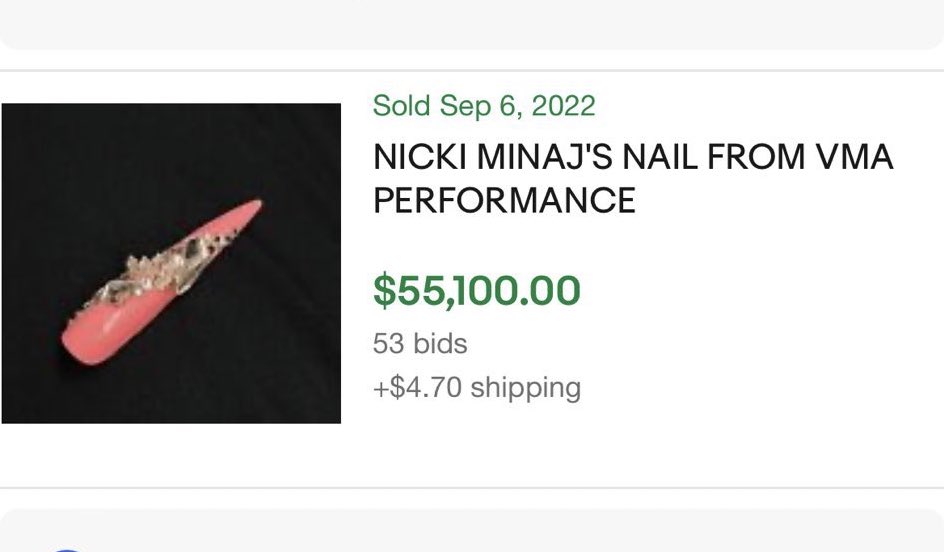
Task: Click the "+$4.70 shipping" text
Action: tap(476, 387)
